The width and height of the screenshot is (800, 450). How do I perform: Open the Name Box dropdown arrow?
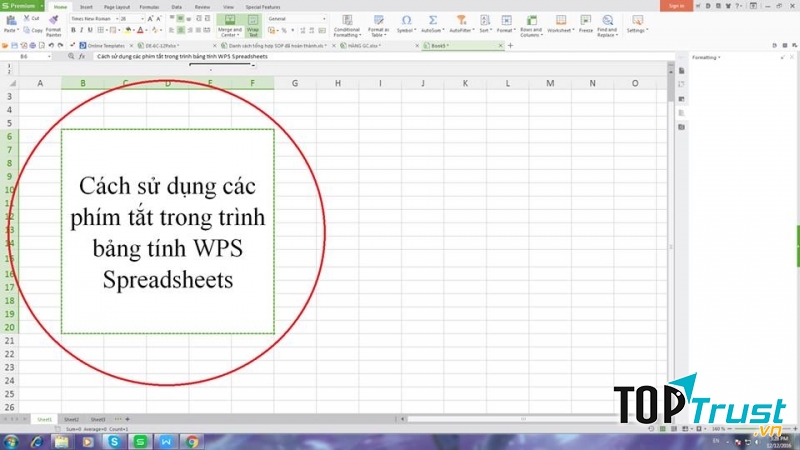(49, 57)
